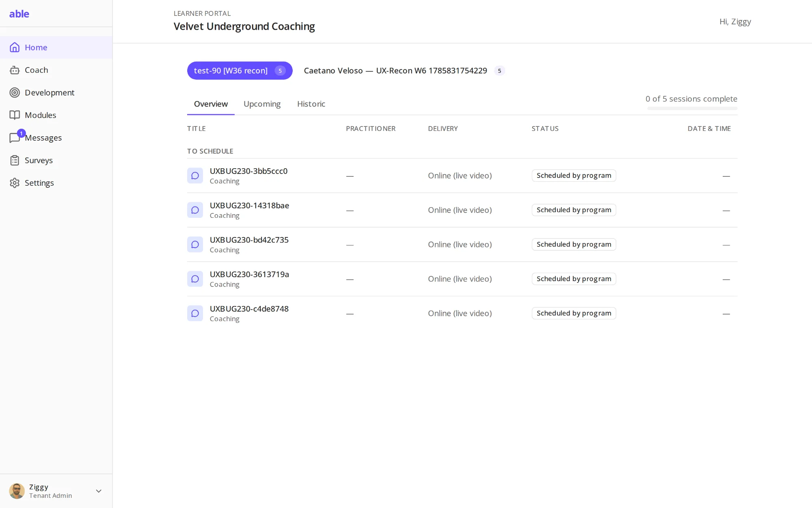The image size is (812, 508).
Task: Click the Hi, Ziggy greeting
Action: point(735,22)
